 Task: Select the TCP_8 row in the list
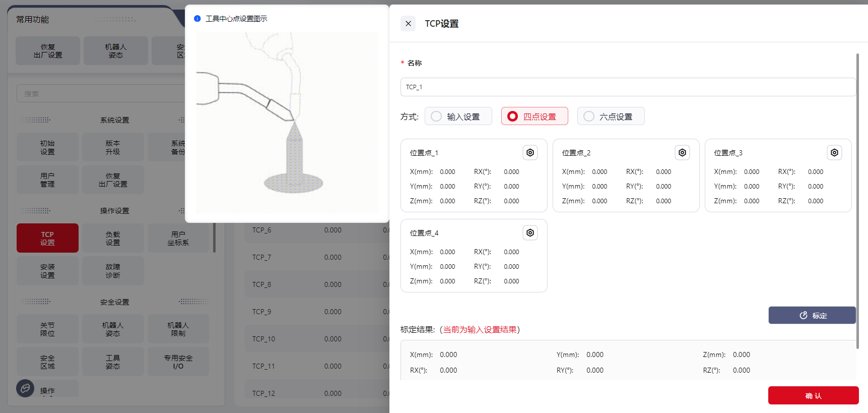click(312, 284)
